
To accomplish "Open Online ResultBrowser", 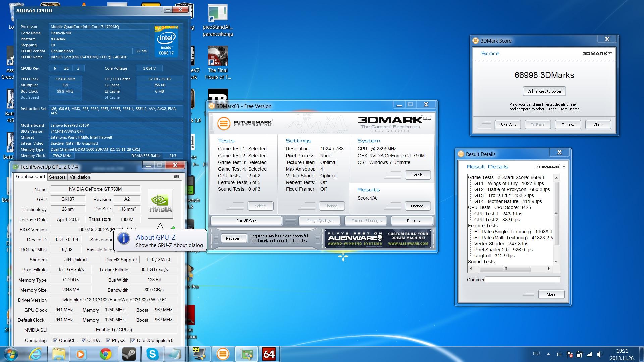I will [544, 91].
